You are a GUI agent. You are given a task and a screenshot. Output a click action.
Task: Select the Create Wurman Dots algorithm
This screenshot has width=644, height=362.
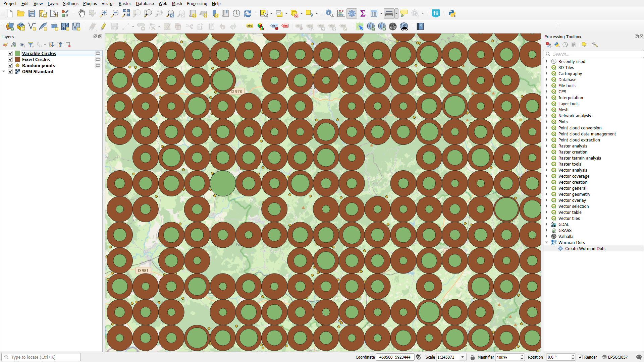click(x=585, y=248)
